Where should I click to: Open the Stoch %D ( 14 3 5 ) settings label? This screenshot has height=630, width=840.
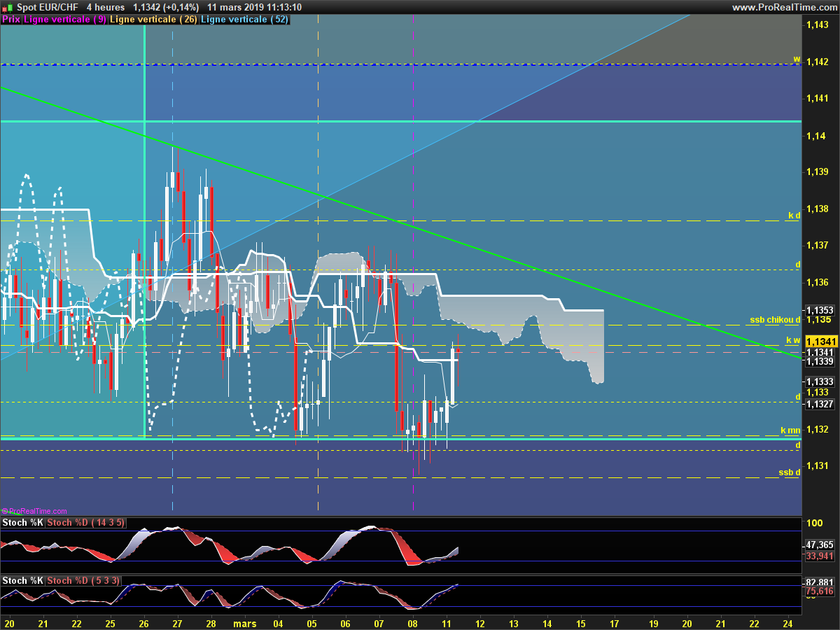tap(87, 523)
